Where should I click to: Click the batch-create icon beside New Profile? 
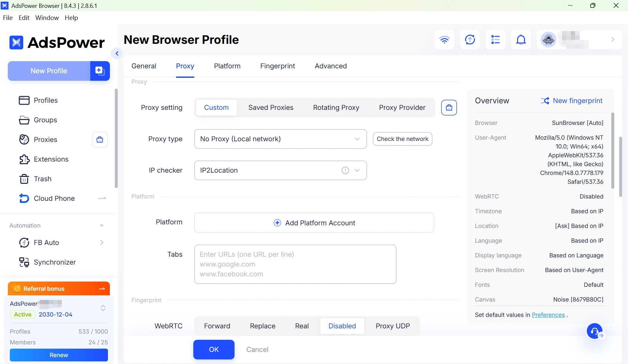click(100, 71)
